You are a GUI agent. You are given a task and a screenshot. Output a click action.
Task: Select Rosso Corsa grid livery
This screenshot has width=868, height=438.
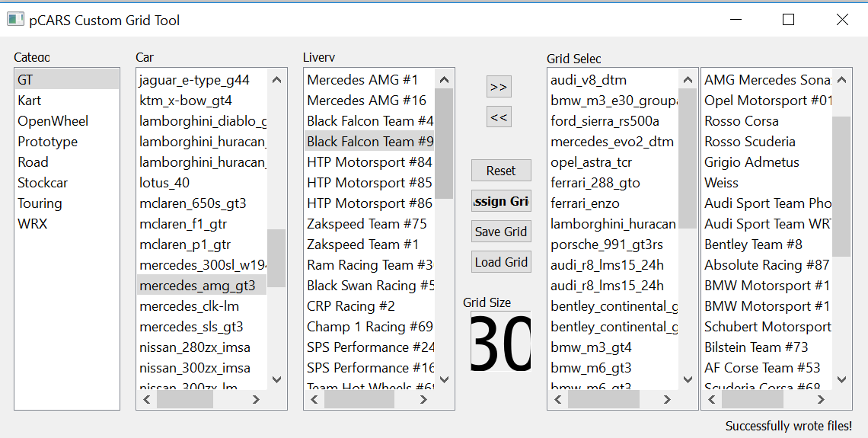[767, 120]
